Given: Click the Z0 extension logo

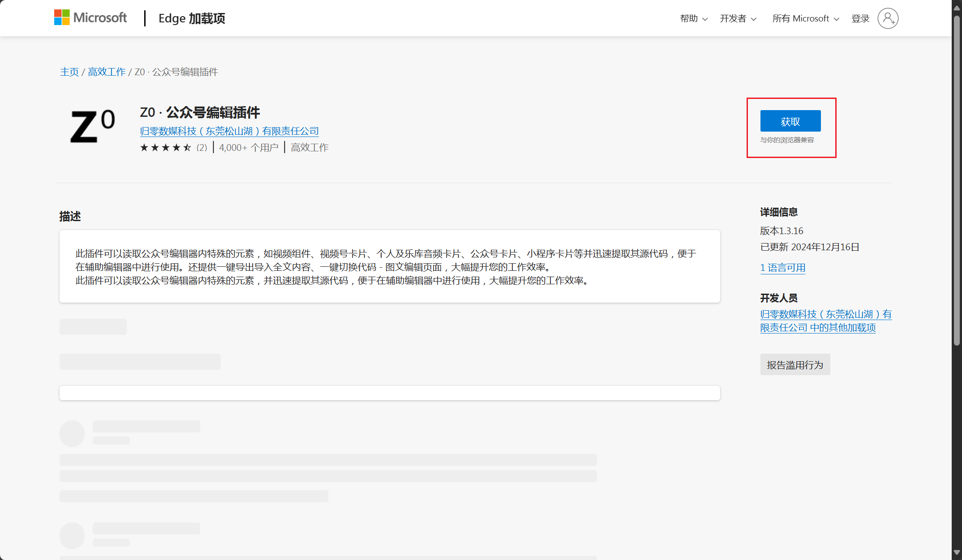Looking at the screenshot, I should tap(92, 127).
